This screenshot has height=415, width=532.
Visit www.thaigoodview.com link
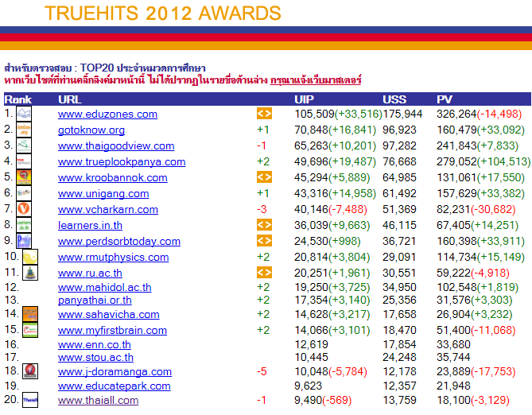coord(116,146)
